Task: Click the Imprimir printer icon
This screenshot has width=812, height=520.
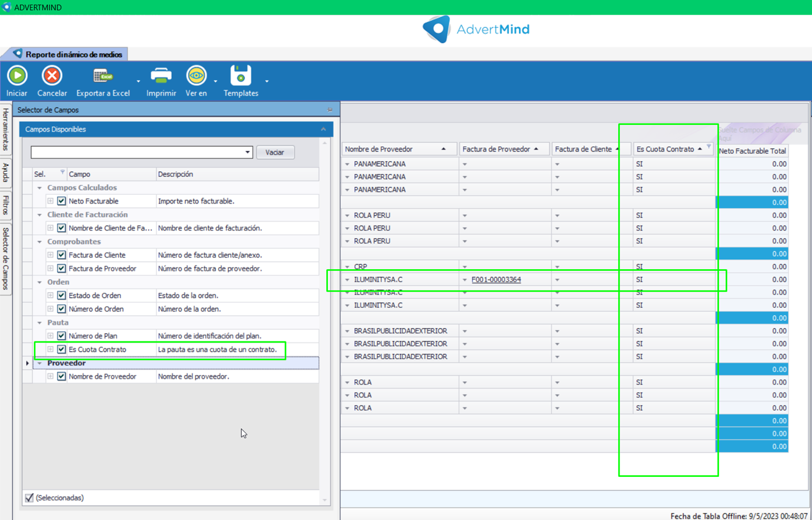Action: point(161,76)
